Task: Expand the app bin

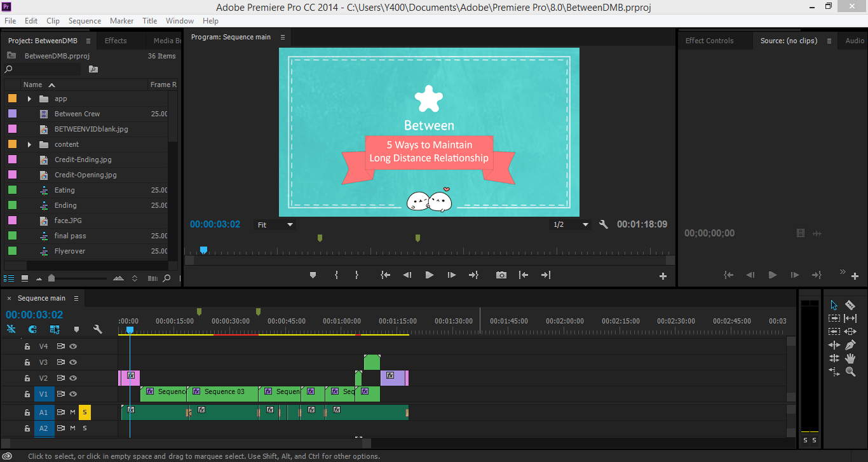Action: click(29, 99)
